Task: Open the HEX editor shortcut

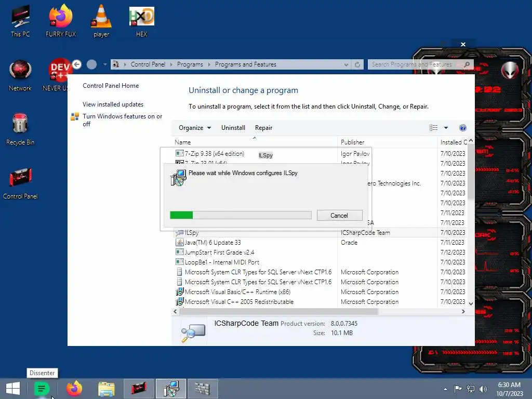Action: tap(141, 21)
